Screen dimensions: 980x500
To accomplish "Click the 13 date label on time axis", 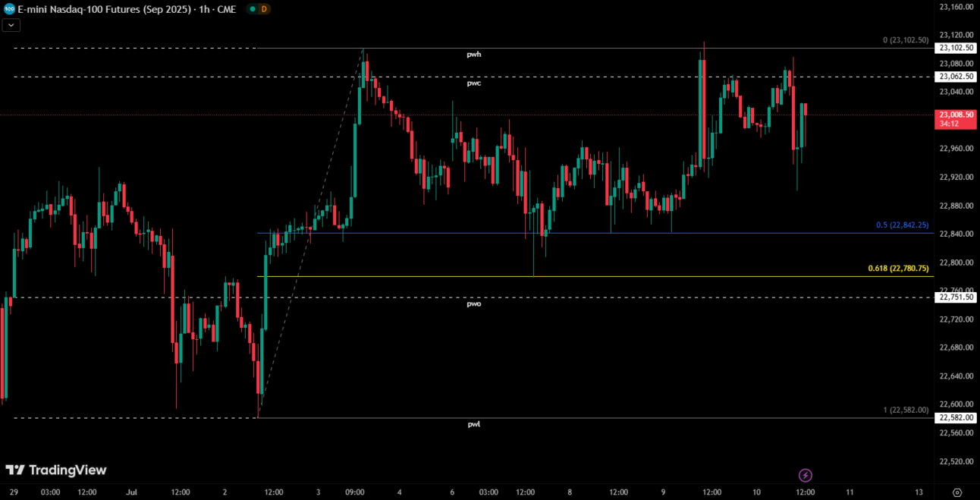I will (919, 492).
